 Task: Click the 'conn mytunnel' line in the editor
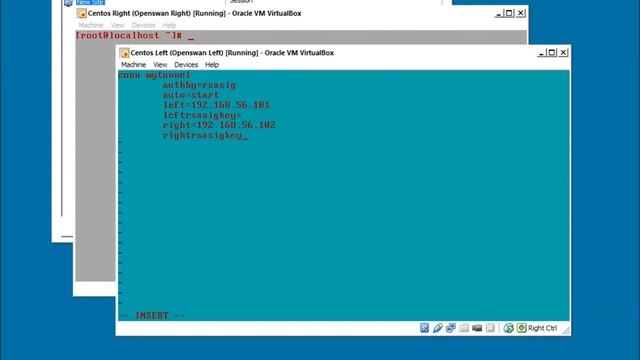(x=154, y=75)
